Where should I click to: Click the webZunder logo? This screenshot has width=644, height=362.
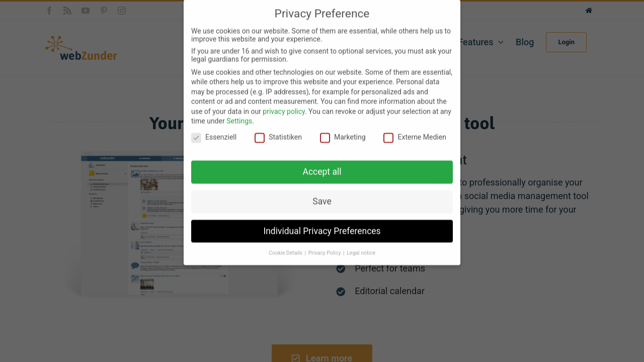[x=81, y=48]
